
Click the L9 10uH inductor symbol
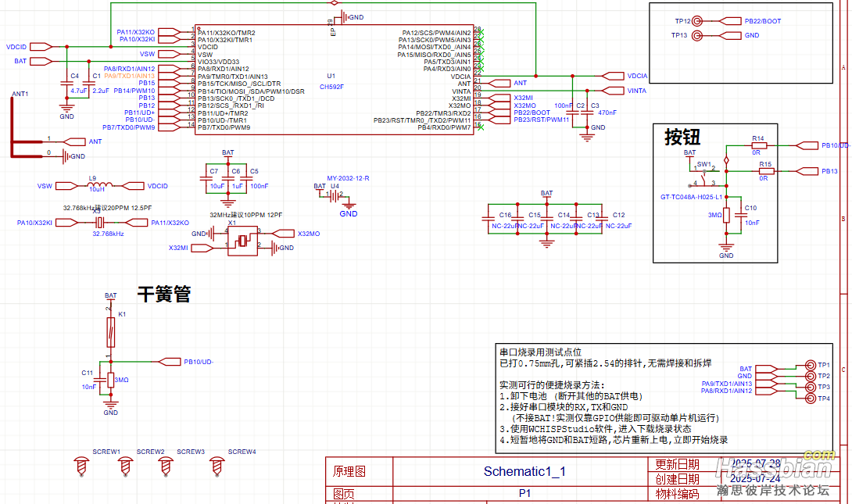(x=100, y=186)
